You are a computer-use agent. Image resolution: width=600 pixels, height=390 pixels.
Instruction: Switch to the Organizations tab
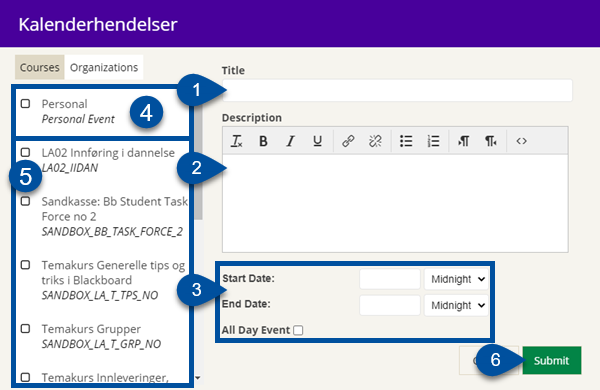104,67
